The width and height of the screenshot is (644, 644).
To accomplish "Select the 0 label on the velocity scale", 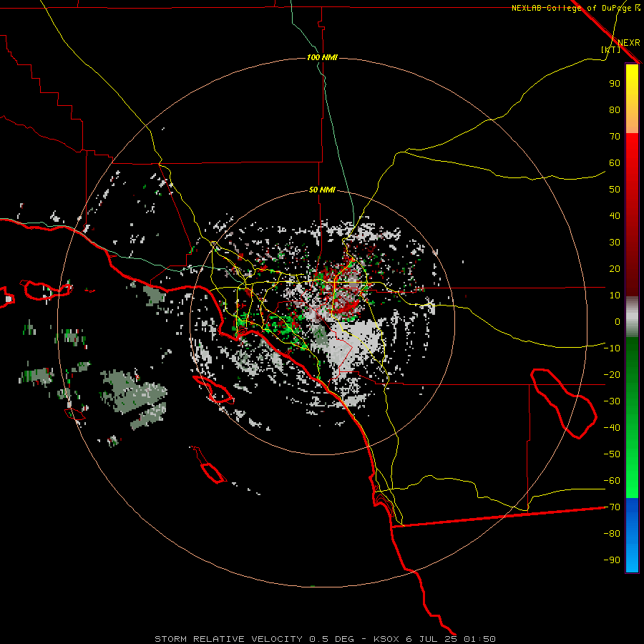I will [x=618, y=322].
